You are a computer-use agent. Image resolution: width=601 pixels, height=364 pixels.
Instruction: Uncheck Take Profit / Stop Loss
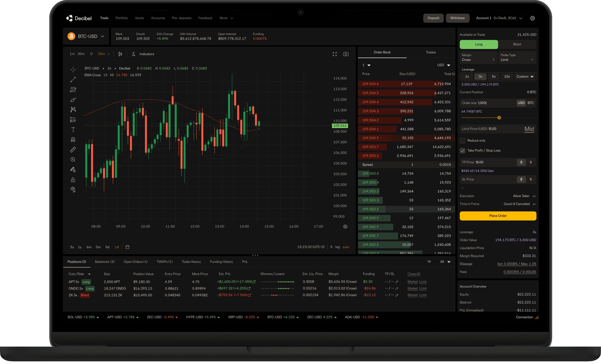click(x=462, y=151)
